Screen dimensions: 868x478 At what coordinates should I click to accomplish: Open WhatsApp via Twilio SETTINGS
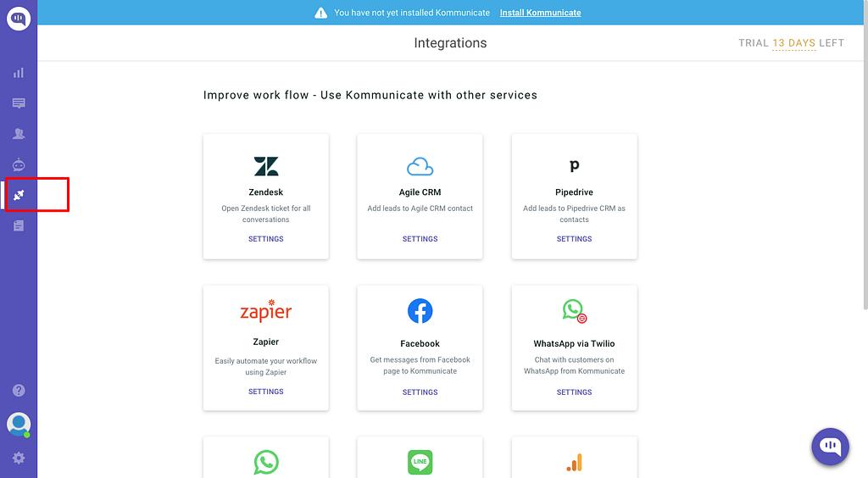point(574,392)
